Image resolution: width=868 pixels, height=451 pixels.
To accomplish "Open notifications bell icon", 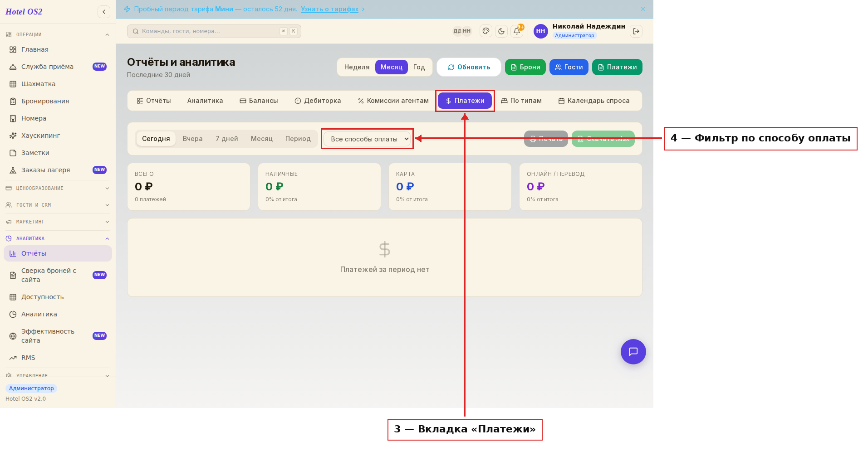I will (x=517, y=31).
